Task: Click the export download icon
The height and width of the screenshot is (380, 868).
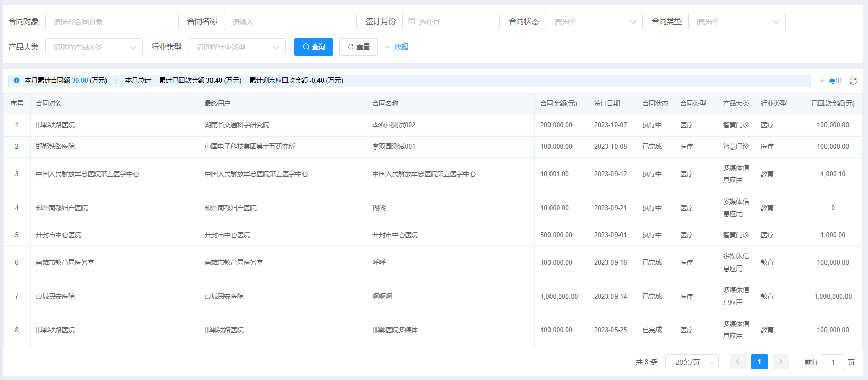Action: coord(823,81)
